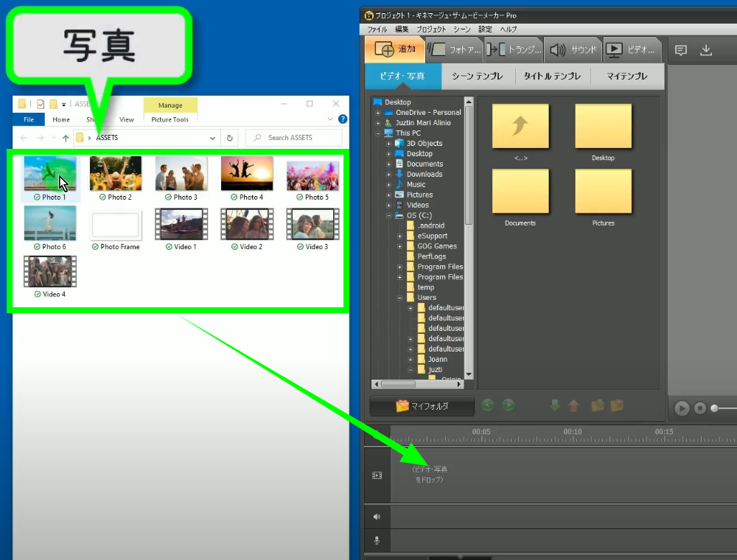
Task: Collapse the Users folder in tree
Action: click(x=399, y=298)
